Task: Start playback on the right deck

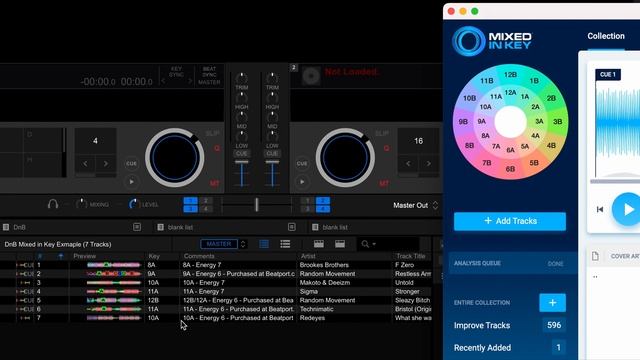Action: tap(302, 182)
